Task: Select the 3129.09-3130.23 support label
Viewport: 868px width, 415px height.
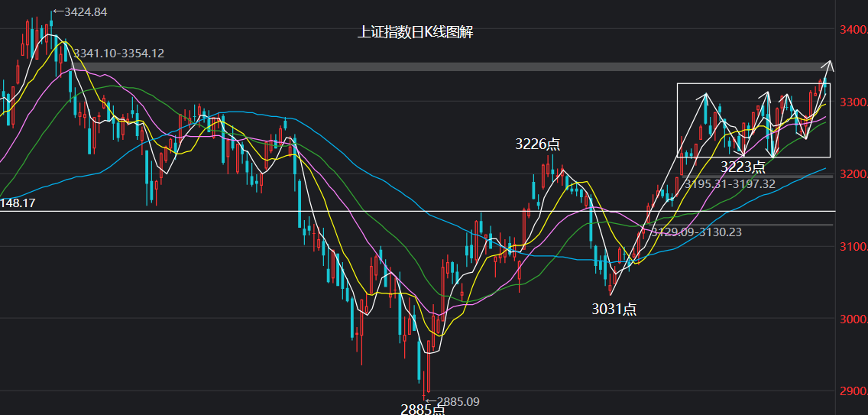Action: (x=698, y=232)
